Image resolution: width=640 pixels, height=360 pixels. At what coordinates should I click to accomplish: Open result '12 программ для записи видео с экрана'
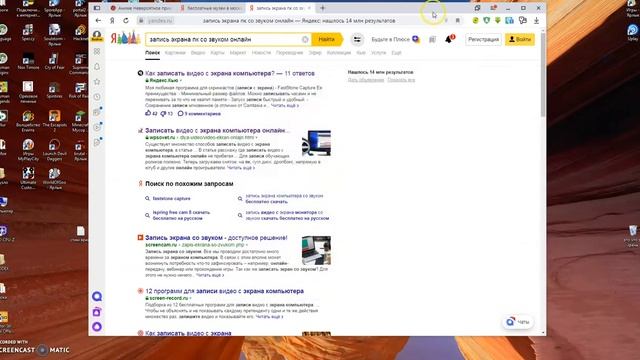[x=224, y=291]
